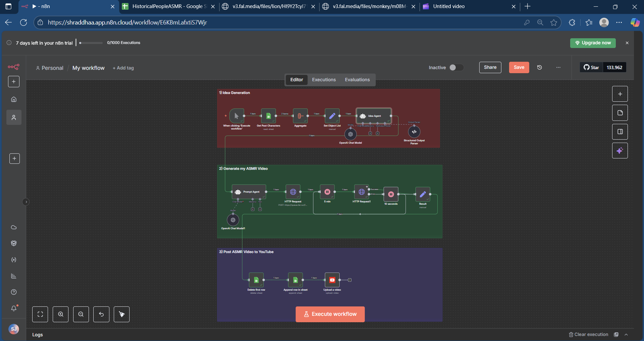
Task: Click the tidy up workflow broom icon
Action: click(121, 314)
